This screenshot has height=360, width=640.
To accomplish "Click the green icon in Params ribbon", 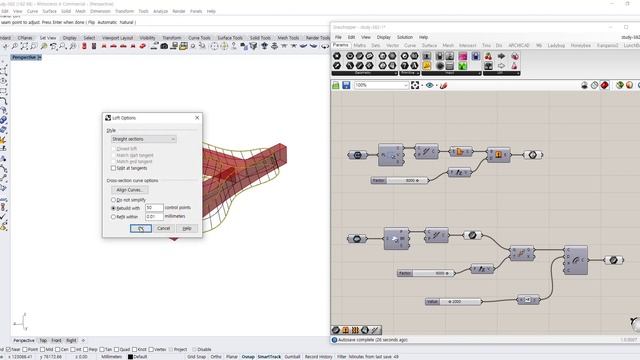I will tap(463, 66).
